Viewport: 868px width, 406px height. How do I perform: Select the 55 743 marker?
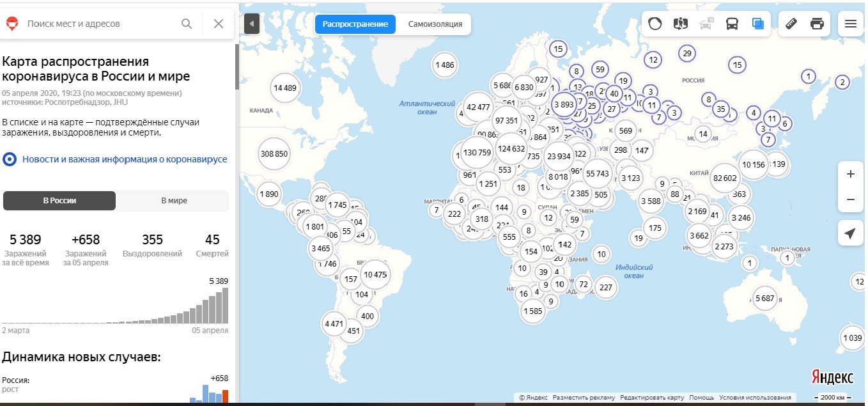598,174
